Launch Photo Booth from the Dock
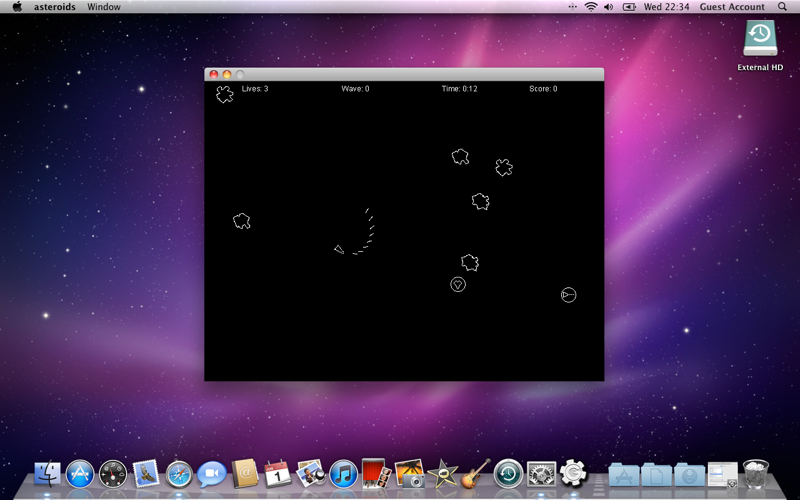The height and width of the screenshot is (500, 800). 376,473
